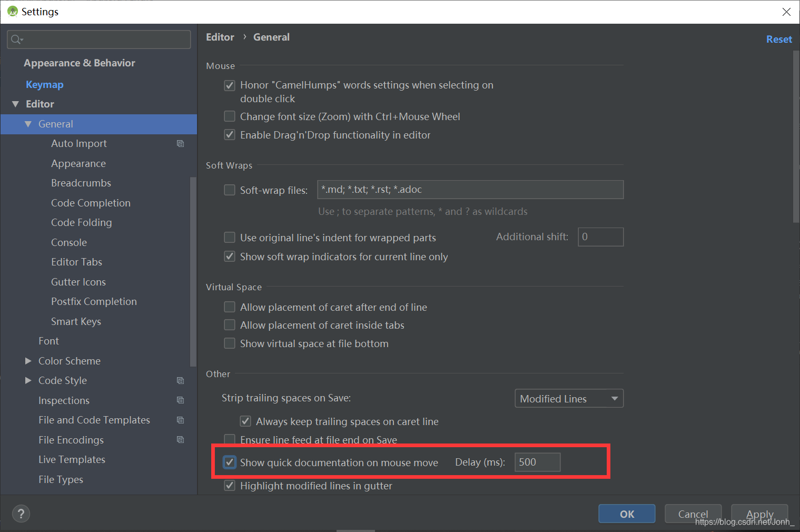The height and width of the screenshot is (532, 800).
Task: Click the File and Code Templates project icon
Action: click(x=180, y=420)
